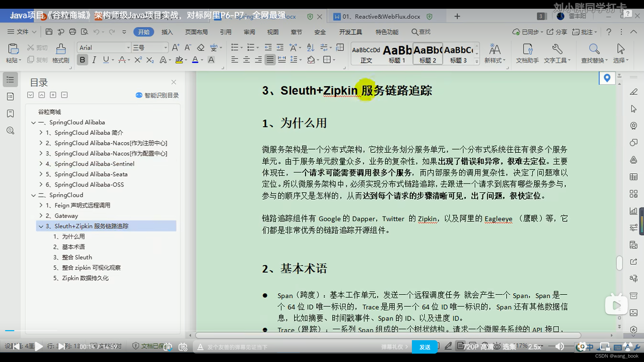Open the font size dropdown
Viewport: 644px width, 362px height.
[166, 48]
